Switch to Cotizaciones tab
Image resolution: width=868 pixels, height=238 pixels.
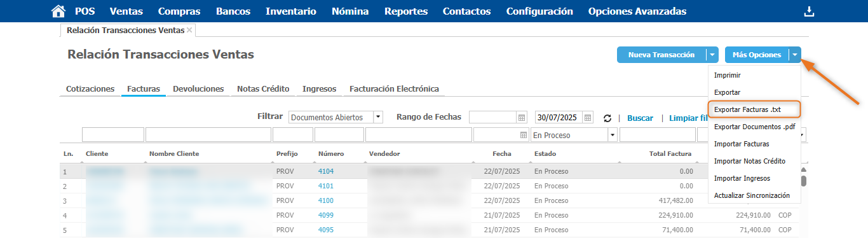[x=90, y=89]
